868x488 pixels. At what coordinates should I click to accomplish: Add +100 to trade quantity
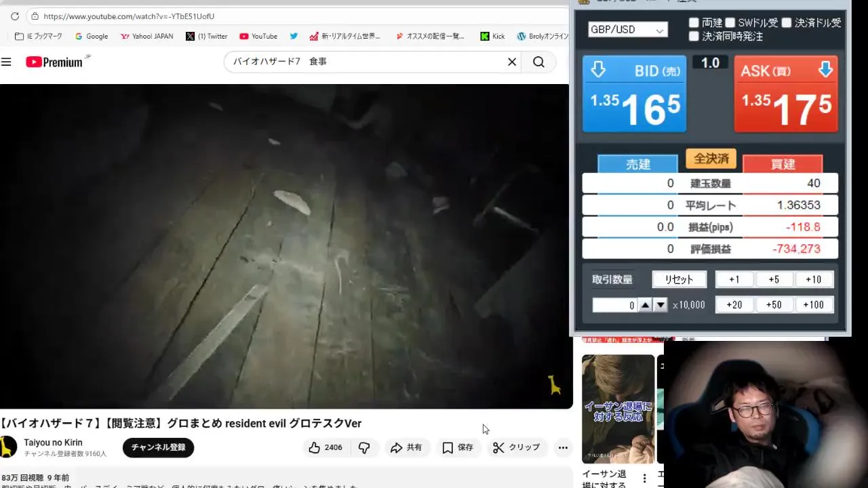(813, 305)
